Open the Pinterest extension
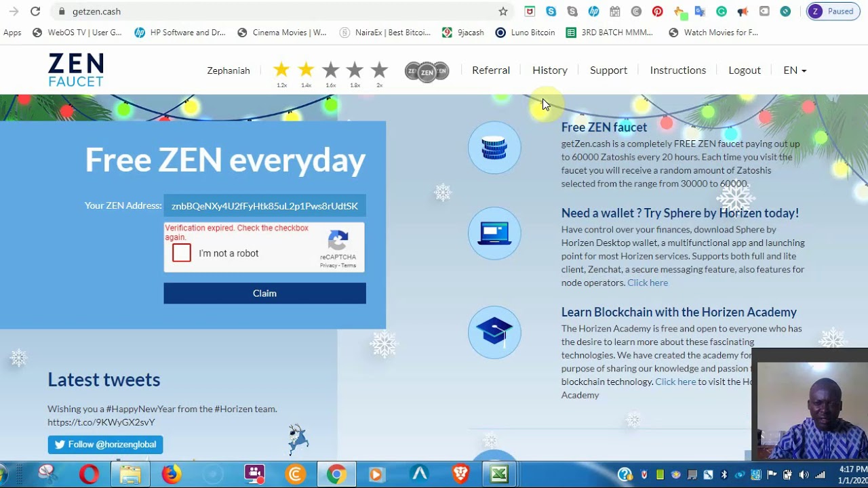This screenshot has height=488, width=868. (657, 12)
